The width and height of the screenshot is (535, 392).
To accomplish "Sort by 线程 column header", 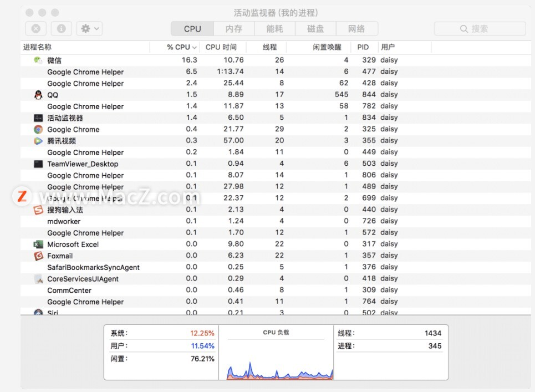I will coord(267,47).
